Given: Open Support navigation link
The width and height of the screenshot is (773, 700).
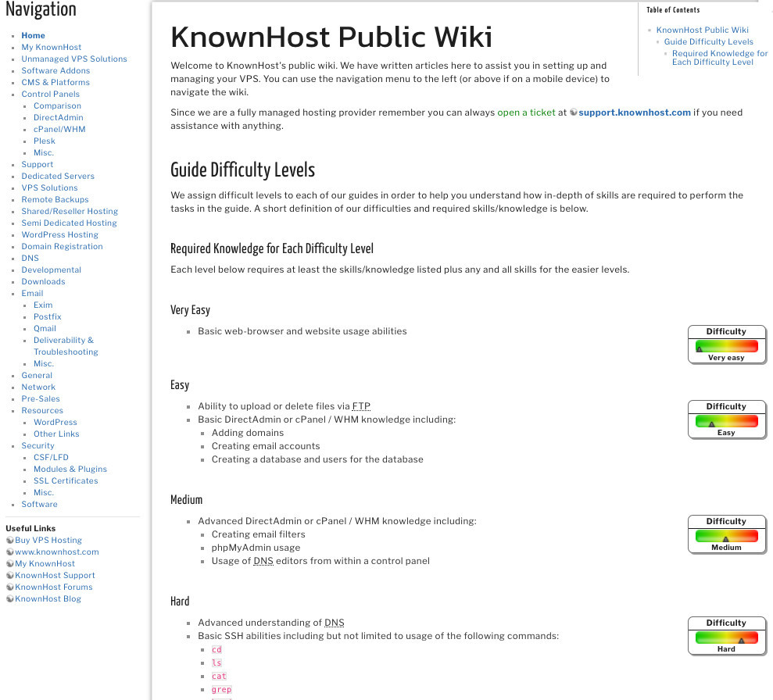Looking at the screenshot, I should pos(37,165).
